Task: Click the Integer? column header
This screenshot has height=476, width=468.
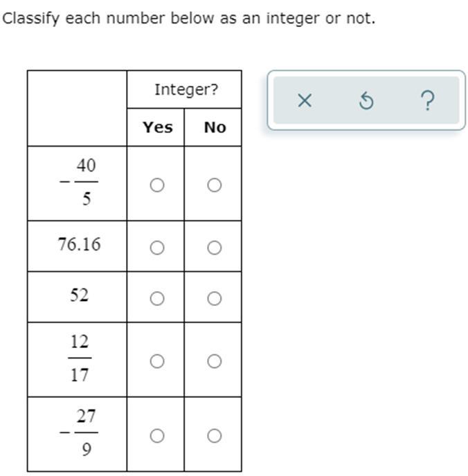Action: point(186,90)
